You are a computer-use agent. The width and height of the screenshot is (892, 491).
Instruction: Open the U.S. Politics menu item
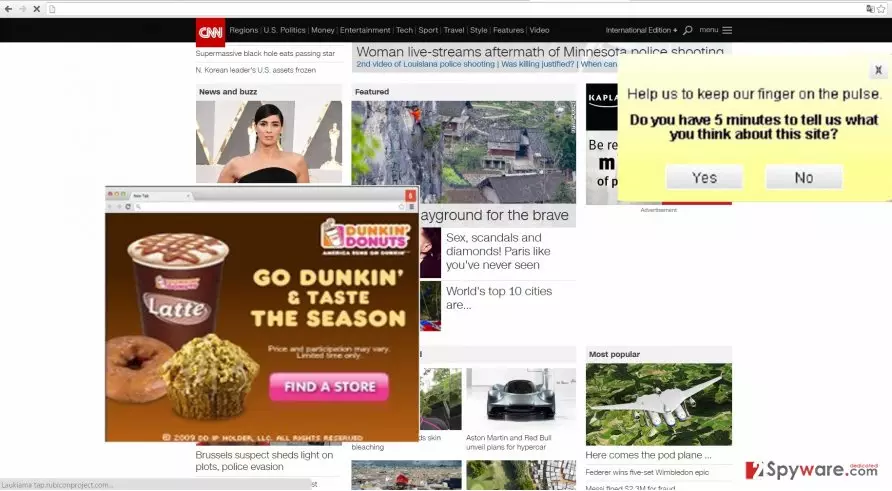(284, 30)
